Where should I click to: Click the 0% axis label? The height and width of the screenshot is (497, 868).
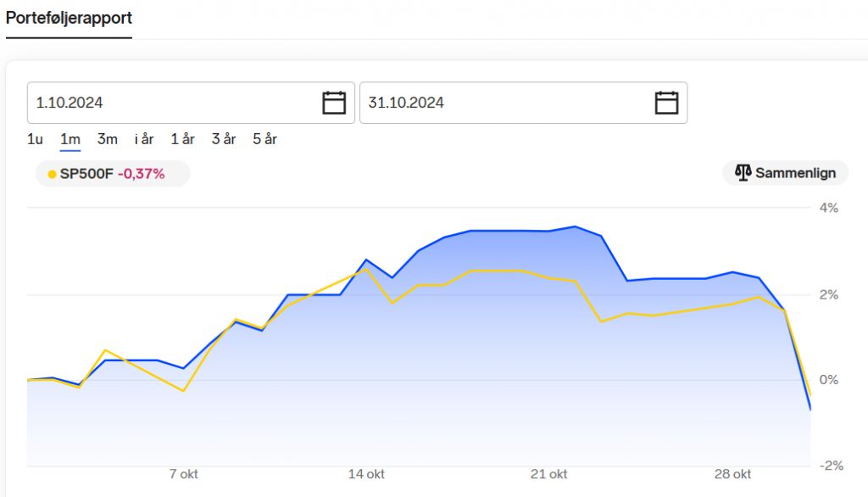(829, 380)
